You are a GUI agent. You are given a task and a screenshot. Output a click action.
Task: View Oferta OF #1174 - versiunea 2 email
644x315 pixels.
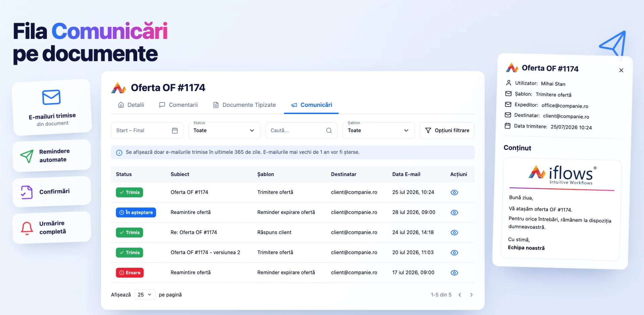point(454,253)
